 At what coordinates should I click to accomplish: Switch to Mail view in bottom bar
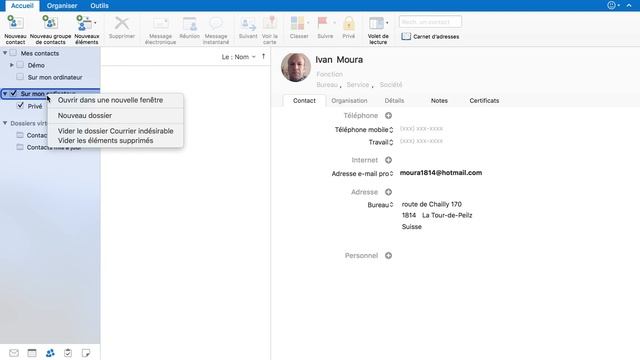[14, 353]
